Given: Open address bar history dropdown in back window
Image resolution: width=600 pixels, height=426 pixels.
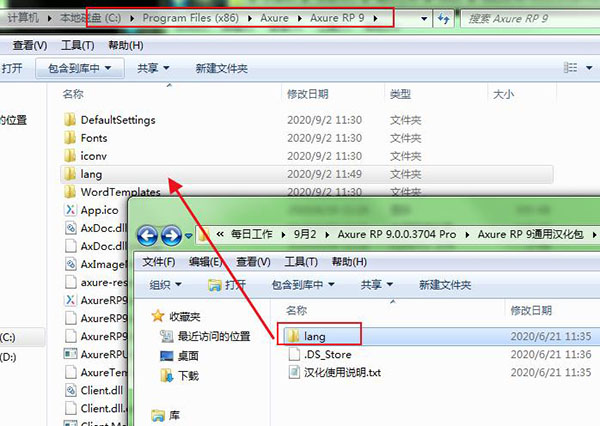Looking at the screenshot, I should click(424, 18).
